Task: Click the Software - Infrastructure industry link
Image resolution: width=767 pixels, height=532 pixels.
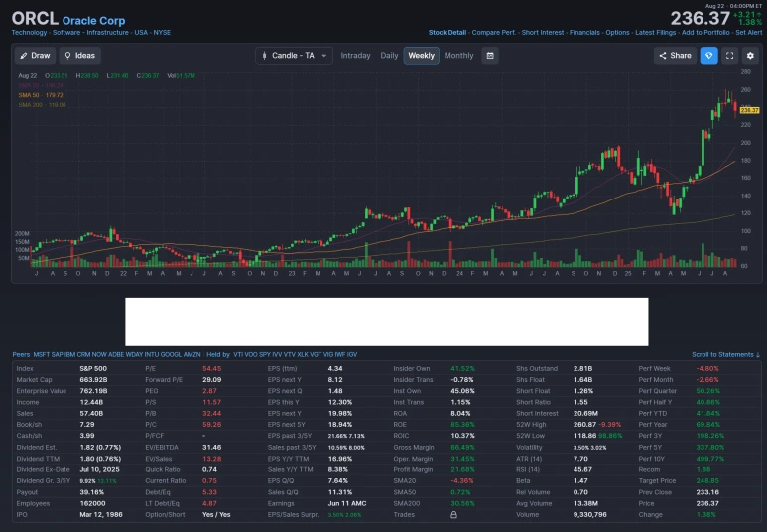Action: (x=90, y=33)
